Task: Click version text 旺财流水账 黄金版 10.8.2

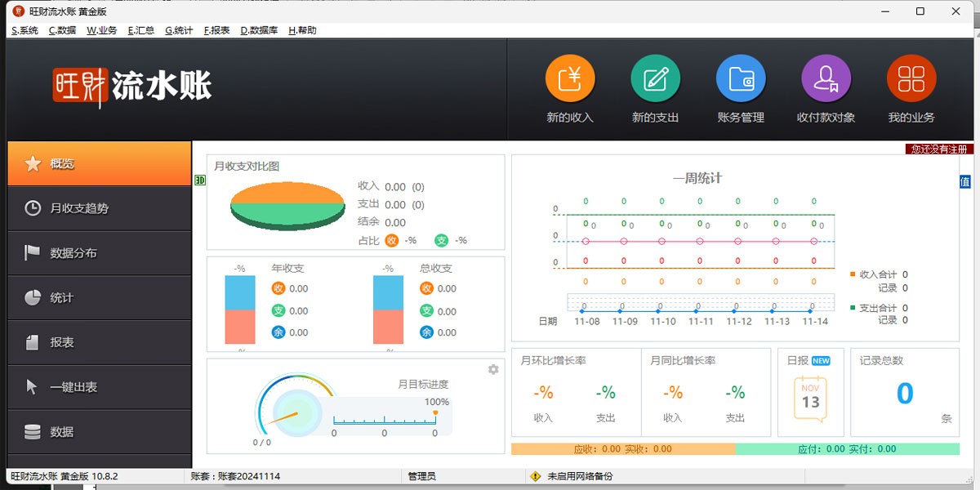Action: 64,476
